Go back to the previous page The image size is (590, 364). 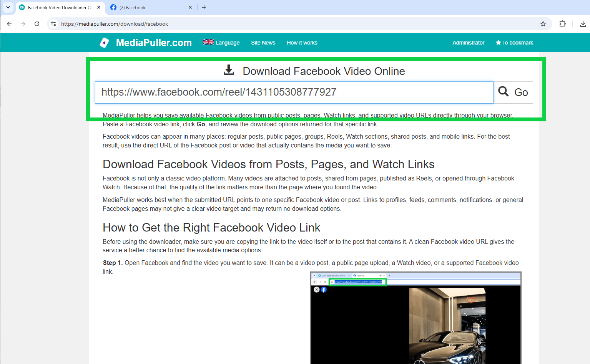point(9,24)
